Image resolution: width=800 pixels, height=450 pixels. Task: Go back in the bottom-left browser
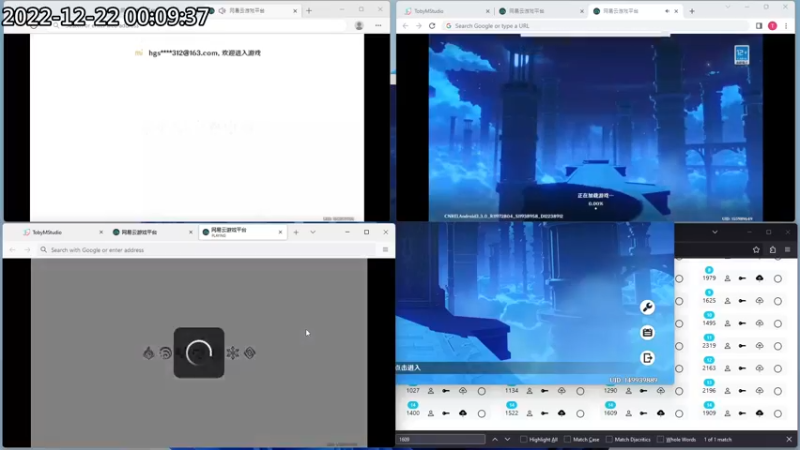click(x=12, y=249)
